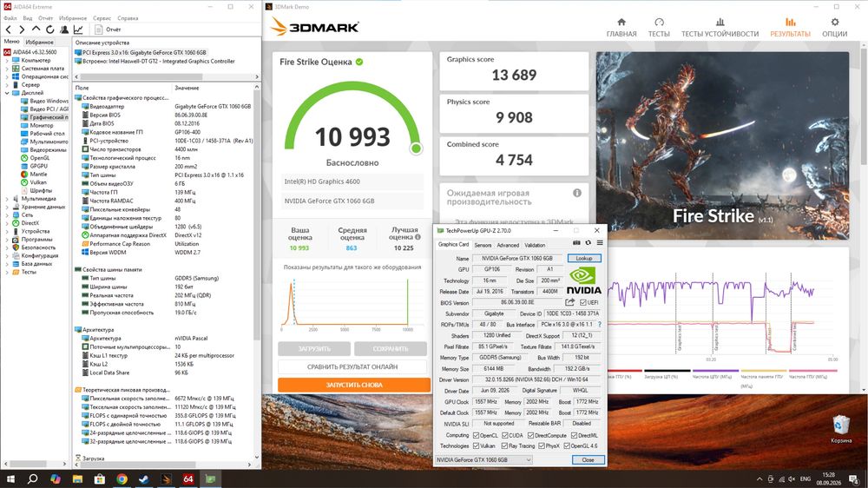Image resolution: width=868 pixels, height=488 pixels.
Task: Expand Мультимедиа node in AIDA64 tree
Action: click(7, 198)
